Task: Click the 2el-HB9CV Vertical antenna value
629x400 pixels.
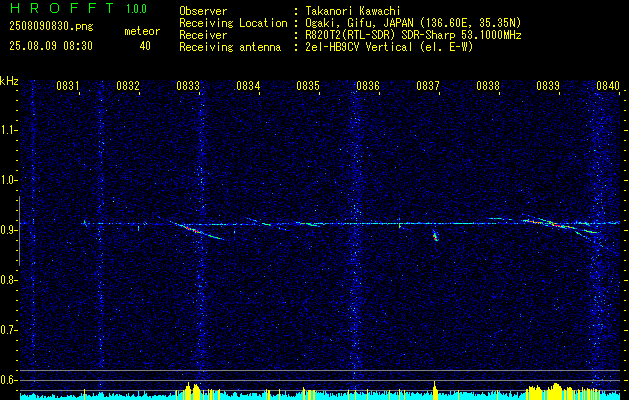Action: 389,47
